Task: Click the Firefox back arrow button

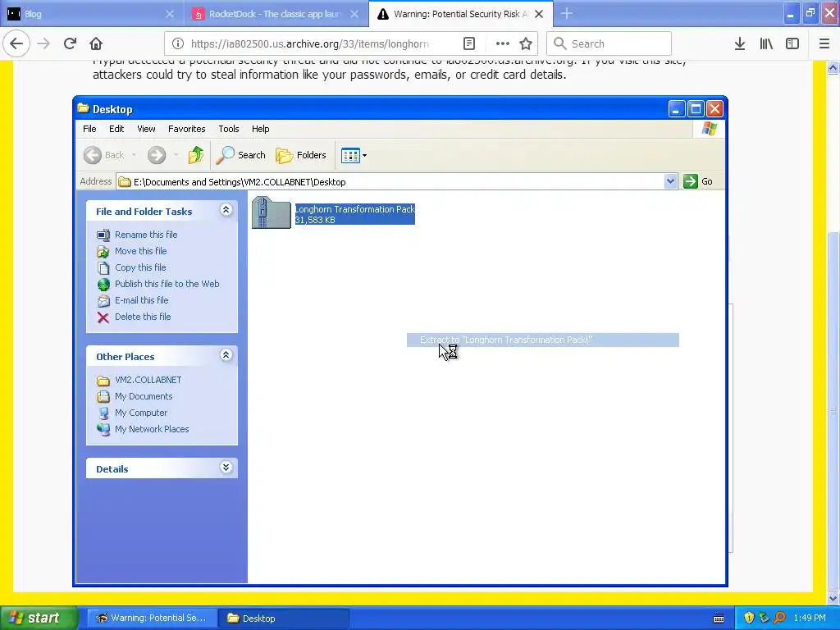Action: tap(16, 43)
